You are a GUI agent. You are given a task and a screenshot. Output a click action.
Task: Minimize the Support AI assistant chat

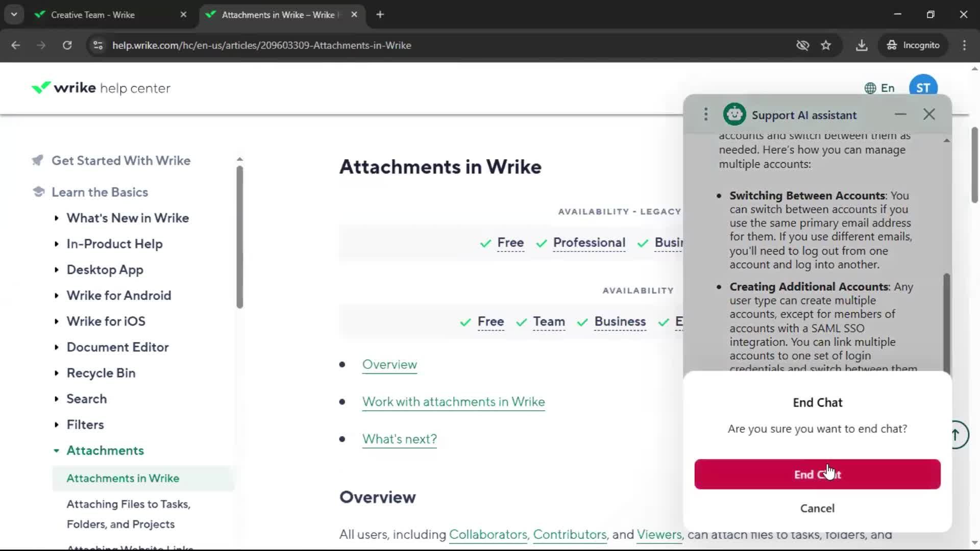click(x=900, y=114)
